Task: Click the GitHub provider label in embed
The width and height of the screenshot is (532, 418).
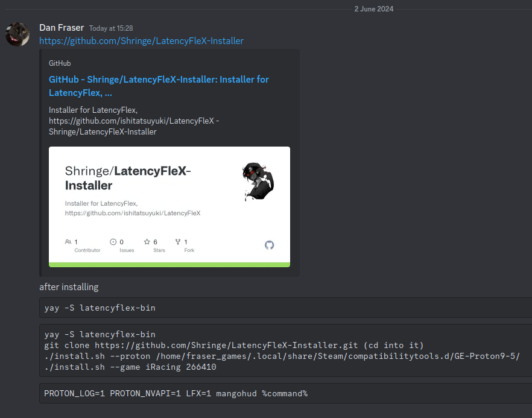Action: 60,63
